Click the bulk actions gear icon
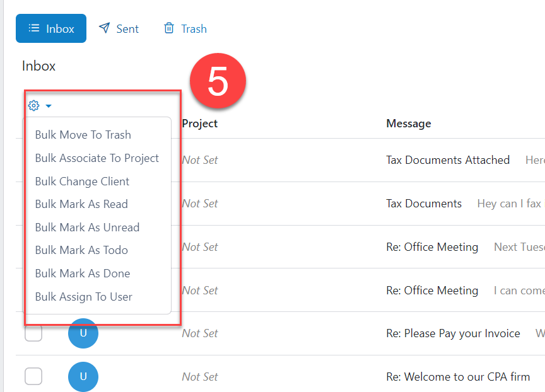 (x=33, y=105)
